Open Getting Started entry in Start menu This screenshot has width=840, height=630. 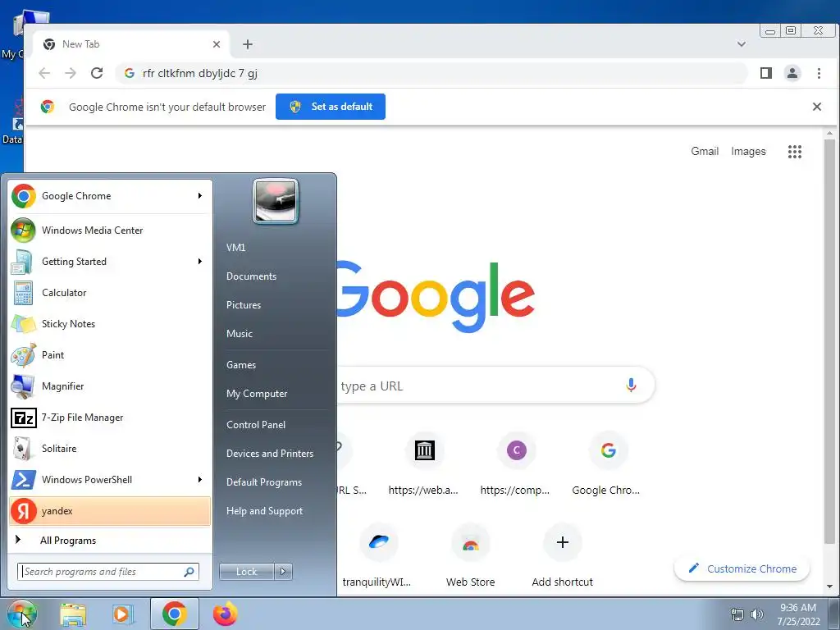click(110, 262)
